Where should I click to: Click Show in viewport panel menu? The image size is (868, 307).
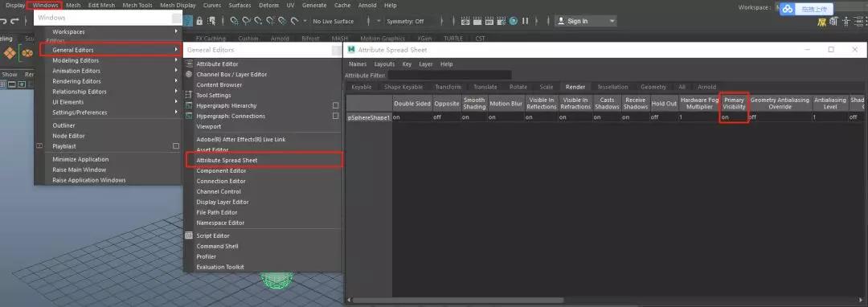click(10, 74)
